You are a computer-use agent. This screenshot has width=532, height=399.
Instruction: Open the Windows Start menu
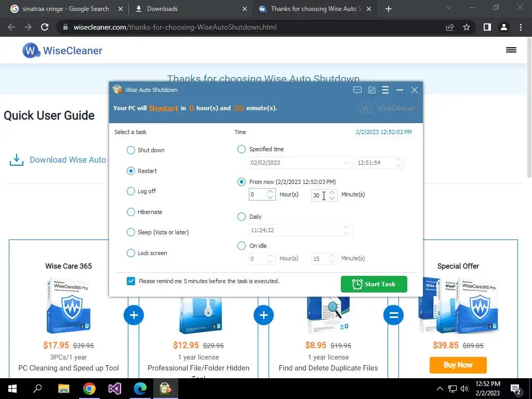point(12,389)
